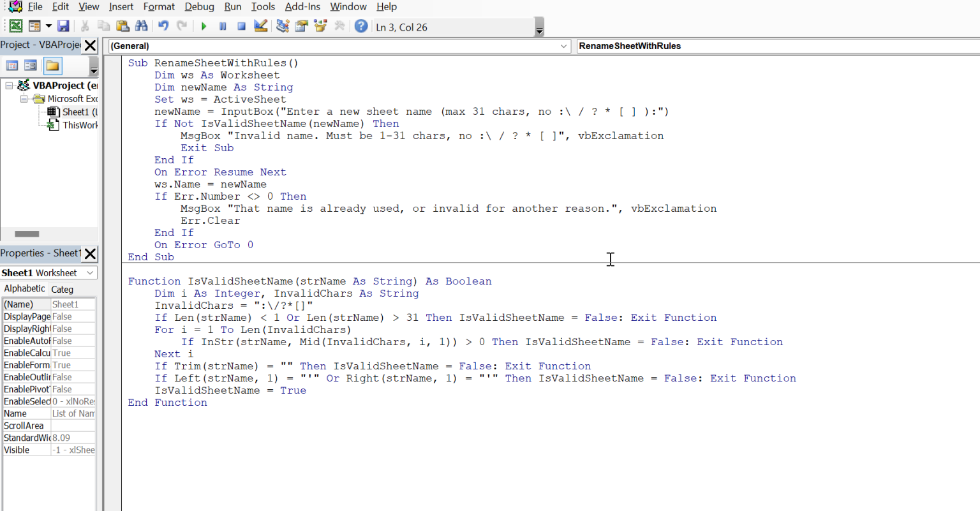The height and width of the screenshot is (511, 980).
Task: Click the Run Sub green play icon
Action: pyautogui.click(x=204, y=27)
